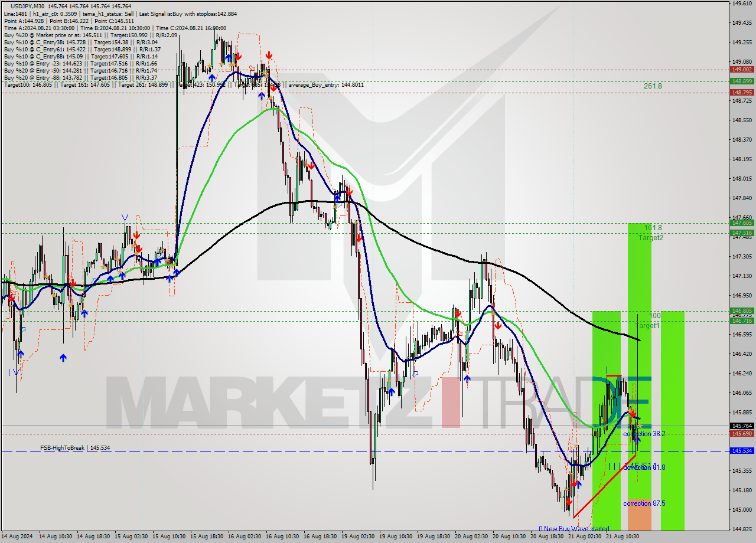756x543 pixels.
Task: Click the red 145.690 price tag
Action: tap(741, 434)
